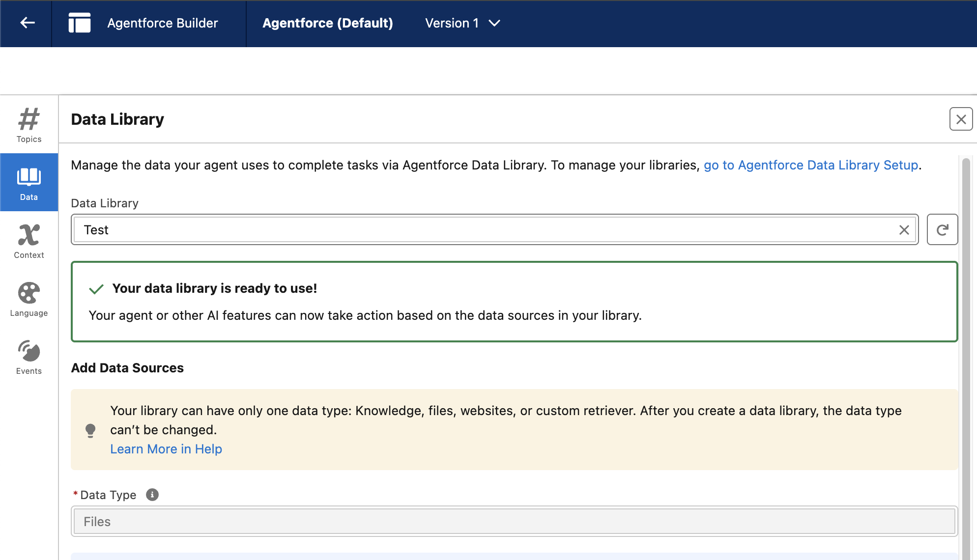Open the Data Library combobox

[x=487, y=230]
